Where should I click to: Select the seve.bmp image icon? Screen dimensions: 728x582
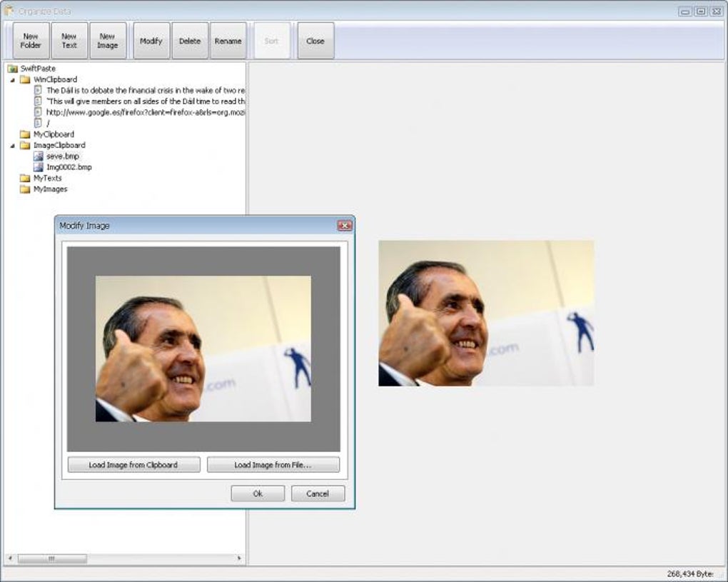39,156
